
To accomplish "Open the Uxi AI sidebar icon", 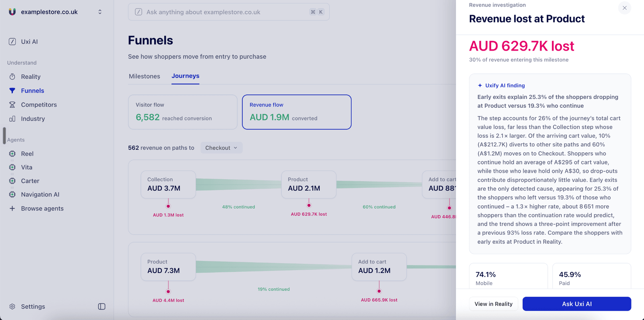I will point(12,41).
